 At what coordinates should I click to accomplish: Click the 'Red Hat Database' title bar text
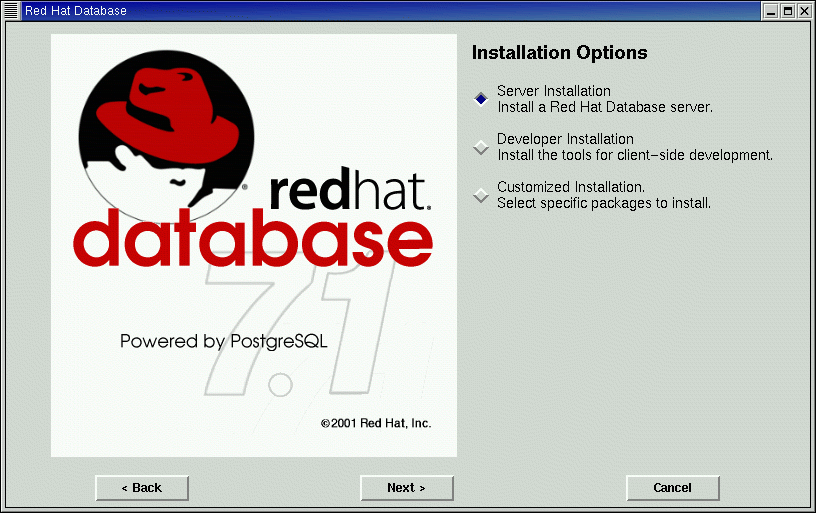(76, 11)
